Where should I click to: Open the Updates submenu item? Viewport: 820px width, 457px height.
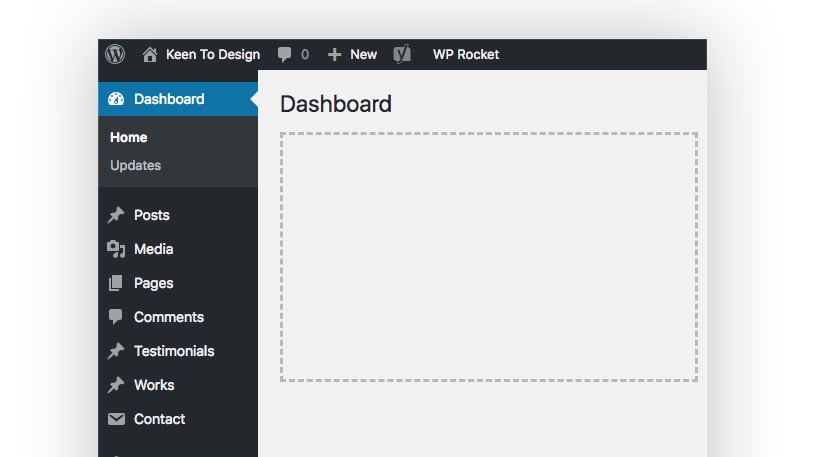click(135, 165)
